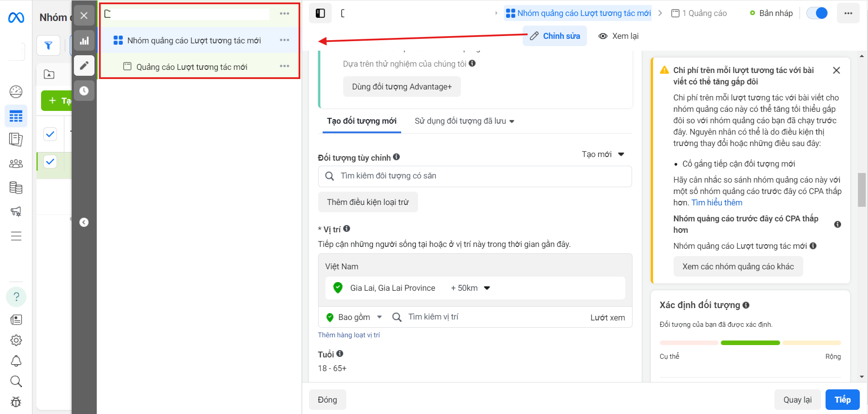
Task: Collapse the panel with left chevron
Action: [x=84, y=222]
